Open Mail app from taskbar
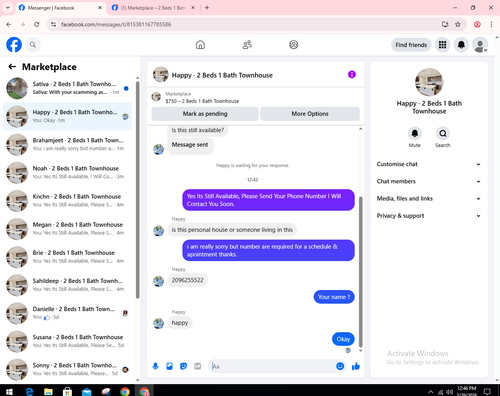This screenshot has height=396, width=500. [87, 392]
